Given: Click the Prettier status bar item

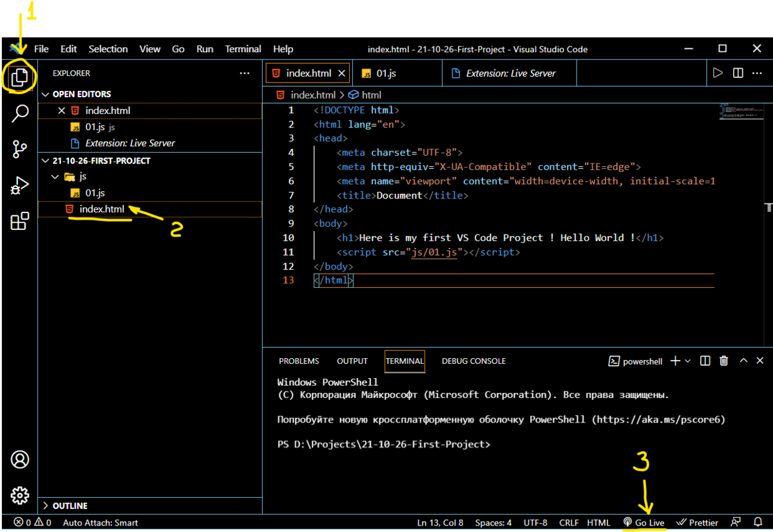Looking at the screenshot, I should coord(696,522).
